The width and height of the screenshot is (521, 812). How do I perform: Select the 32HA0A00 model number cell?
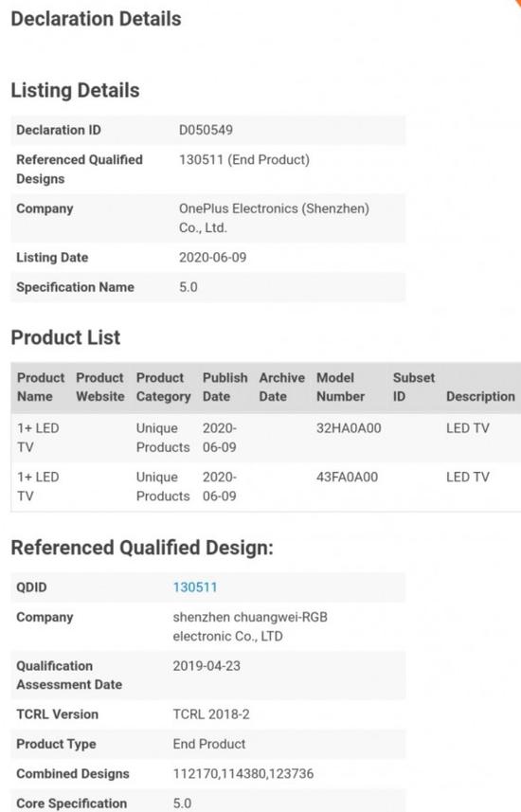click(x=349, y=428)
